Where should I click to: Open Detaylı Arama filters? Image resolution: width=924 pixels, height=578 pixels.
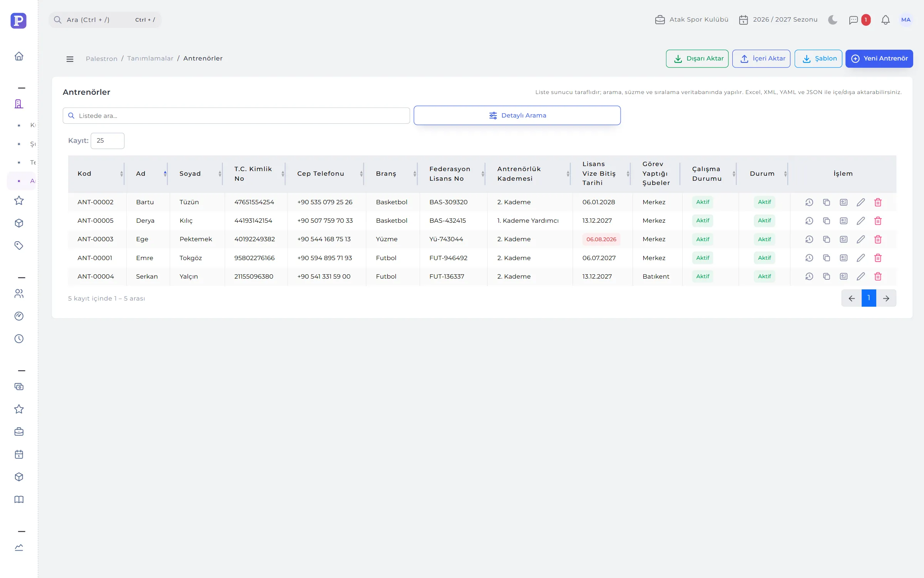point(517,116)
